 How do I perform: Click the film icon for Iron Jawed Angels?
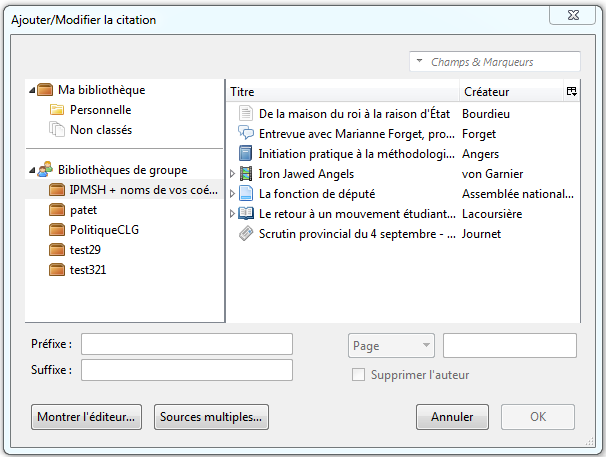pyautogui.click(x=246, y=174)
